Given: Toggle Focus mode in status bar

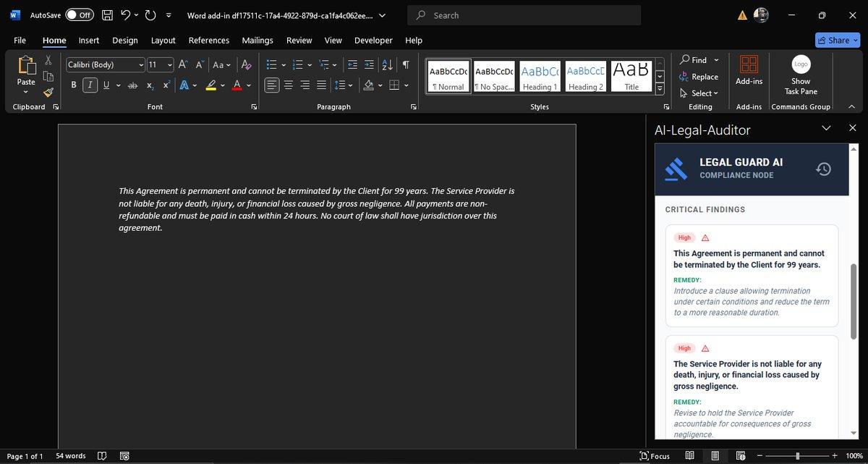Looking at the screenshot, I should 655,456.
